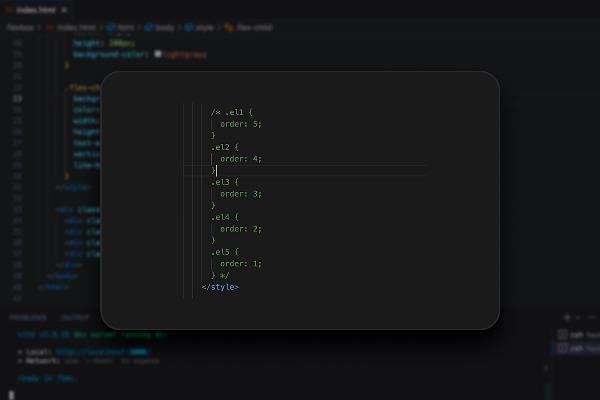Click the 'order: 4;' line
This screenshot has width=600, height=400.
(241, 159)
